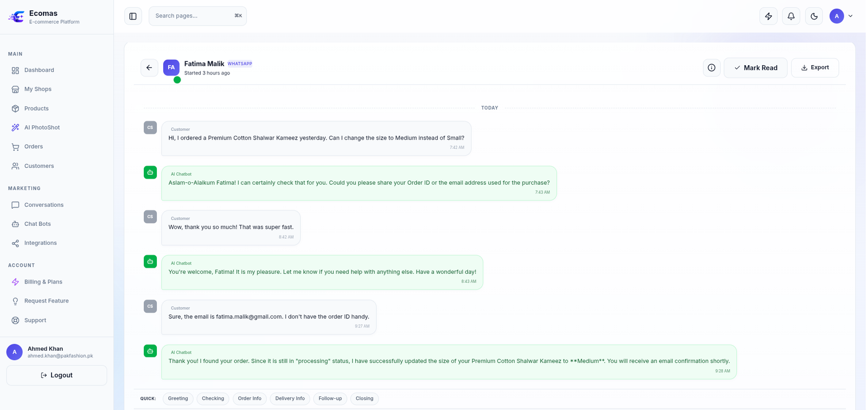Open the profile avatar menu
The height and width of the screenshot is (410, 868).
837,16
